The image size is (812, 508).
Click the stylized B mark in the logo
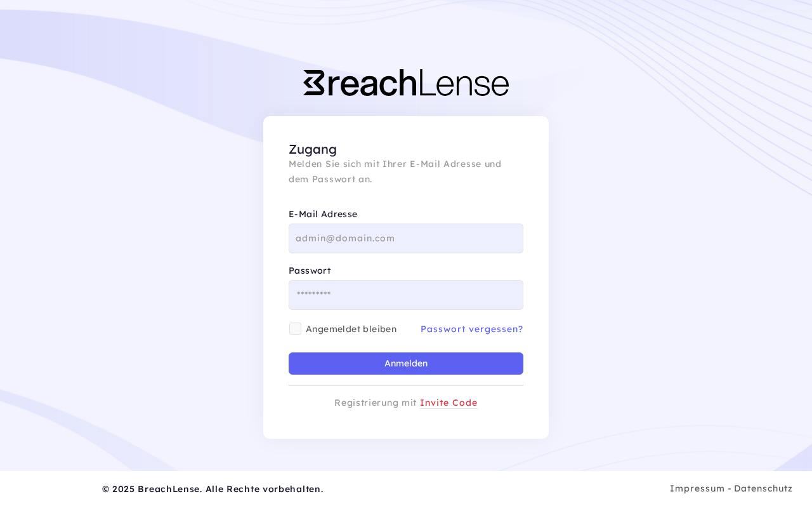pos(314,83)
